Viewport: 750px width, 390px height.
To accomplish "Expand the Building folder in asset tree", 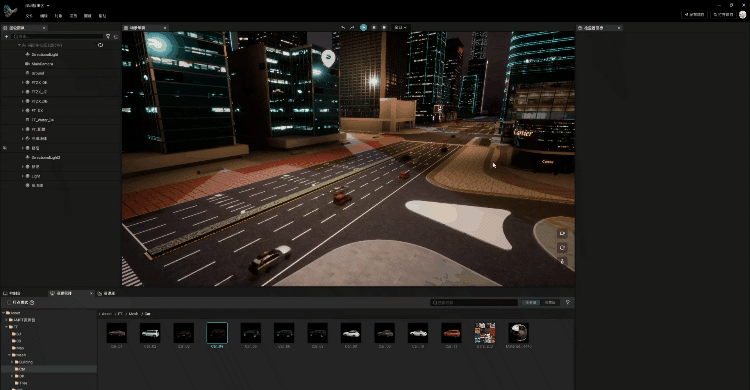I will coord(12,362).
